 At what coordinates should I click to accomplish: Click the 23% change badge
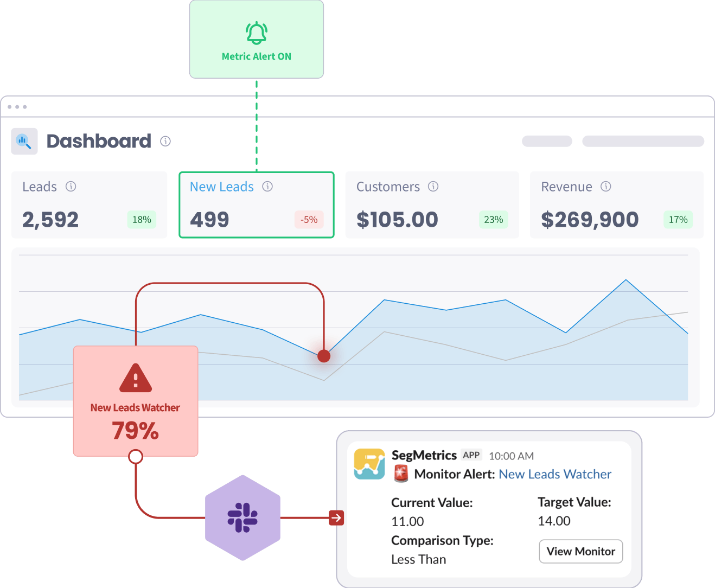click(x=494, y=220)
